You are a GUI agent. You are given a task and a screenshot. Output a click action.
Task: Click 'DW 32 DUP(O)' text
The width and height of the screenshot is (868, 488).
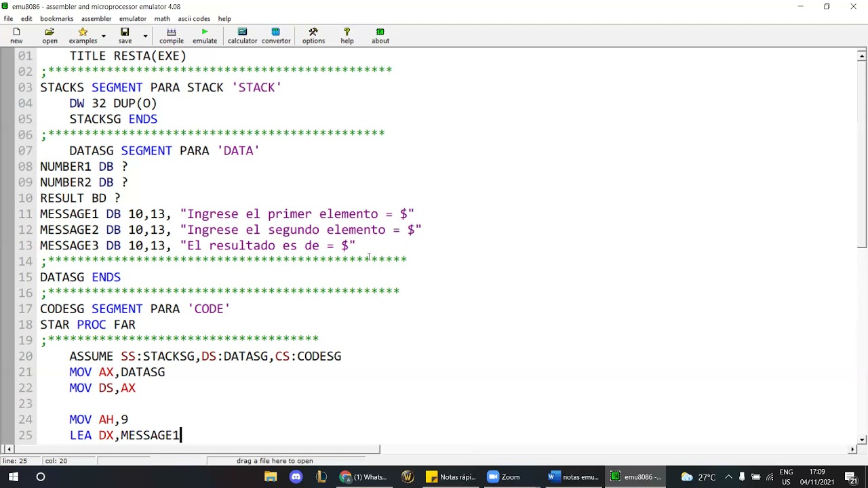[x=113, y=103]
